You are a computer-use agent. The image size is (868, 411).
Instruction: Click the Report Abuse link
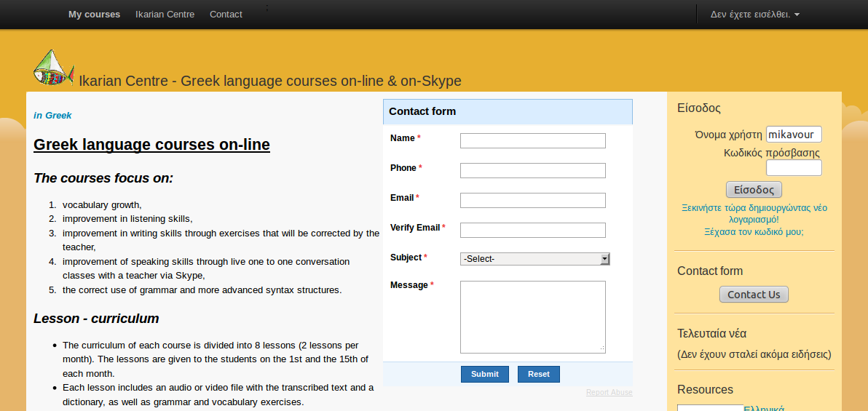pyautogui.click(x=609, y=393)
